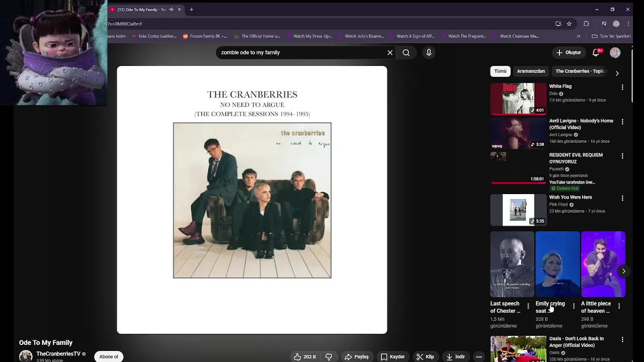
Task: Select The Cranberries - Topic chip
Action: tap(580, 71)
